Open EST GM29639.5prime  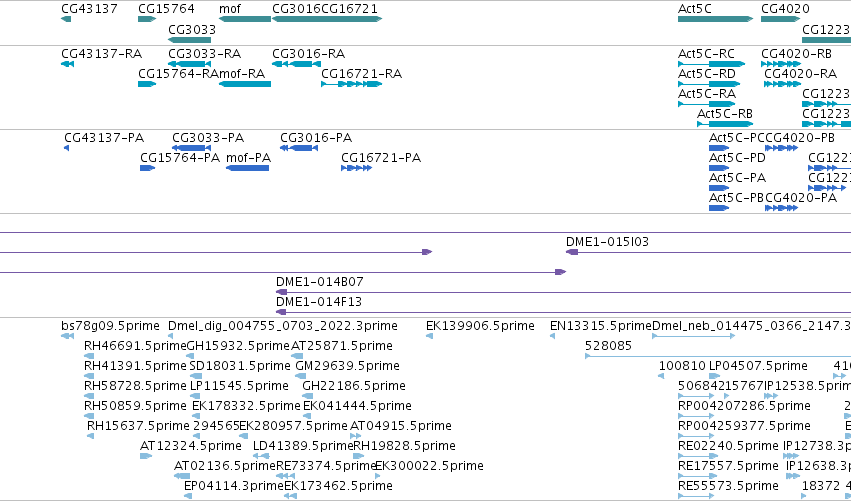[x=301, y=377]
